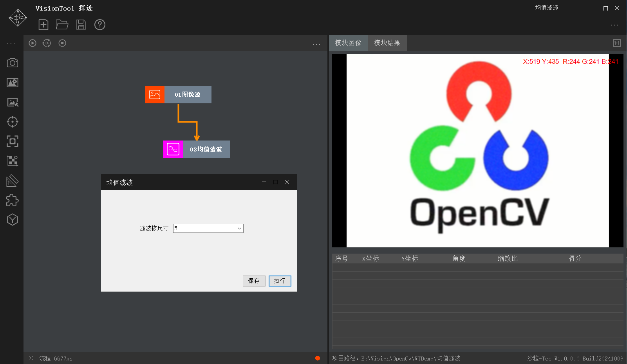Open help with the question mark icon

(100, 25)
